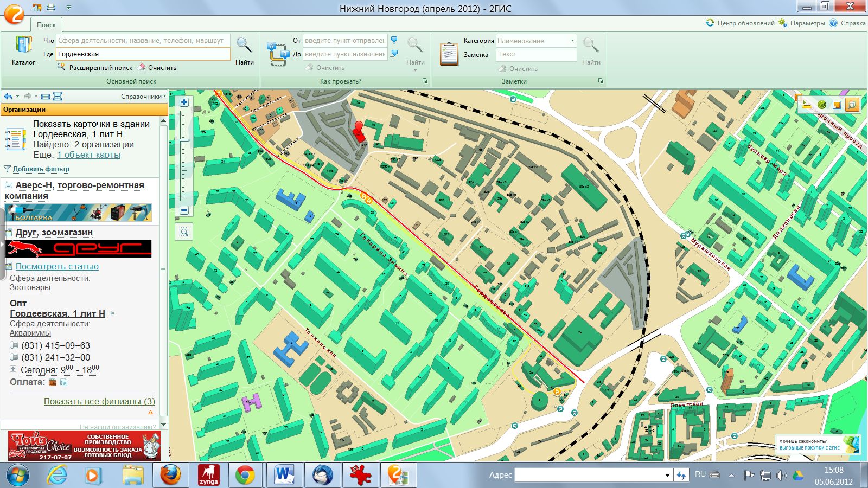Open the Каталог catalog
Image resolution: width=868 pixels, height=488 pixels.
click(x=23, y=52)
